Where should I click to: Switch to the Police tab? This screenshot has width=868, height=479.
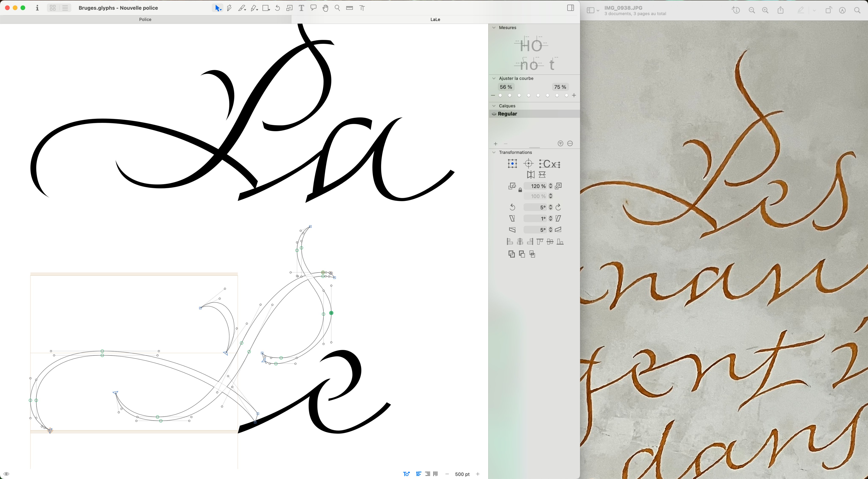coord(145,19)
